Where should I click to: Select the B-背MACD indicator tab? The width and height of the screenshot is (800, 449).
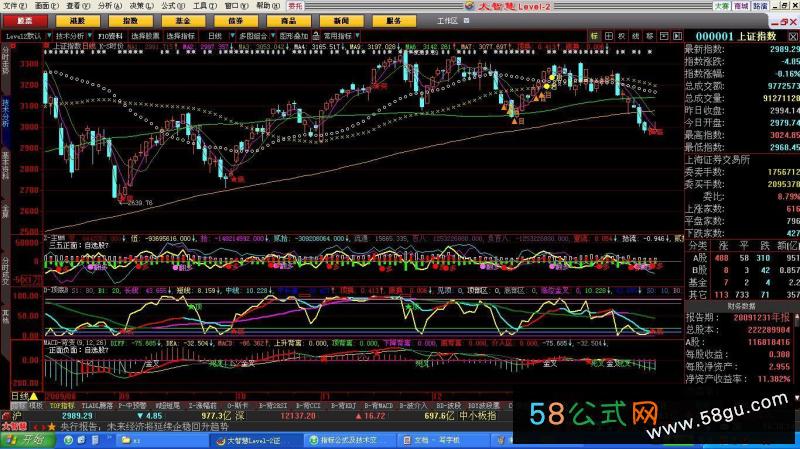point(379,406)
